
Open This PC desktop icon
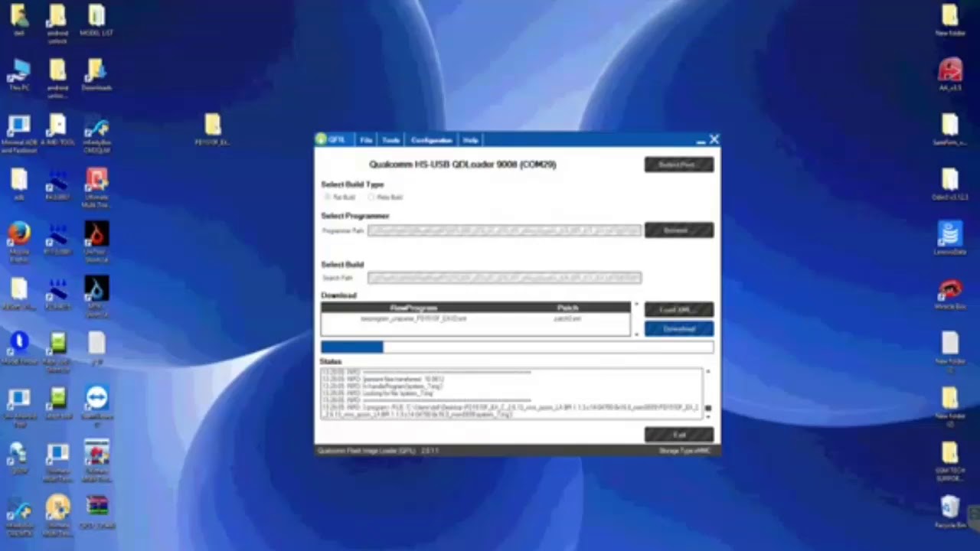19,73
